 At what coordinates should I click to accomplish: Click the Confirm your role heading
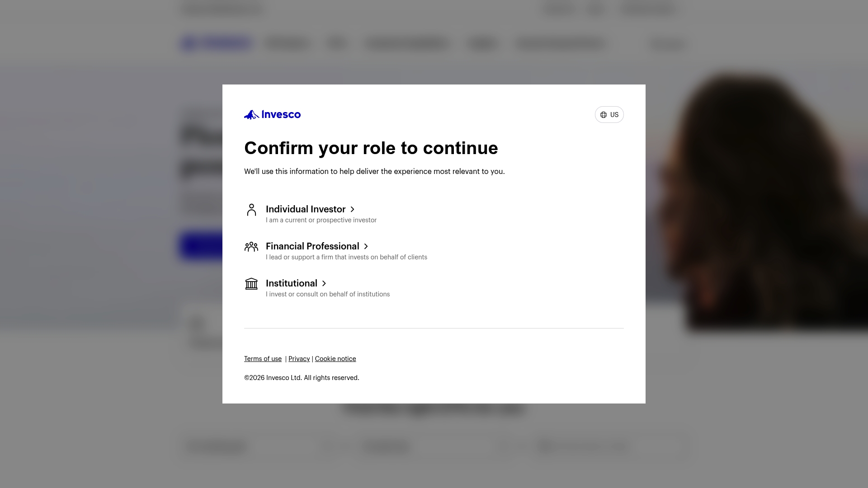tap(371, 148)
